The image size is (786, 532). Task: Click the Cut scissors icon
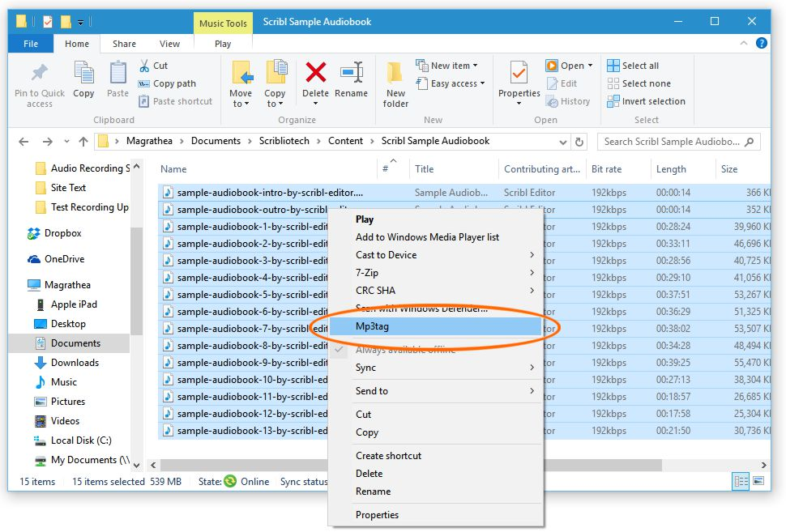click(x=144, y=66)
